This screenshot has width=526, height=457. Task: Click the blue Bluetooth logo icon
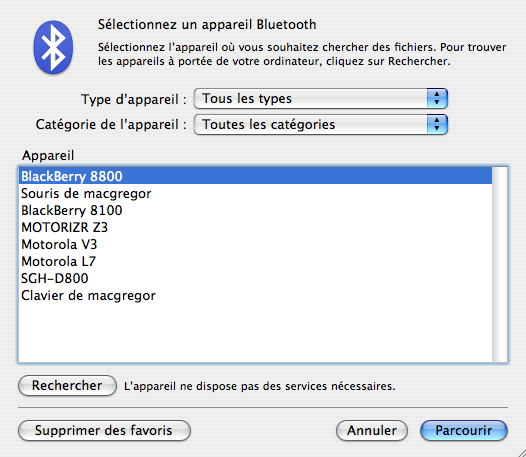click(53, 47)
